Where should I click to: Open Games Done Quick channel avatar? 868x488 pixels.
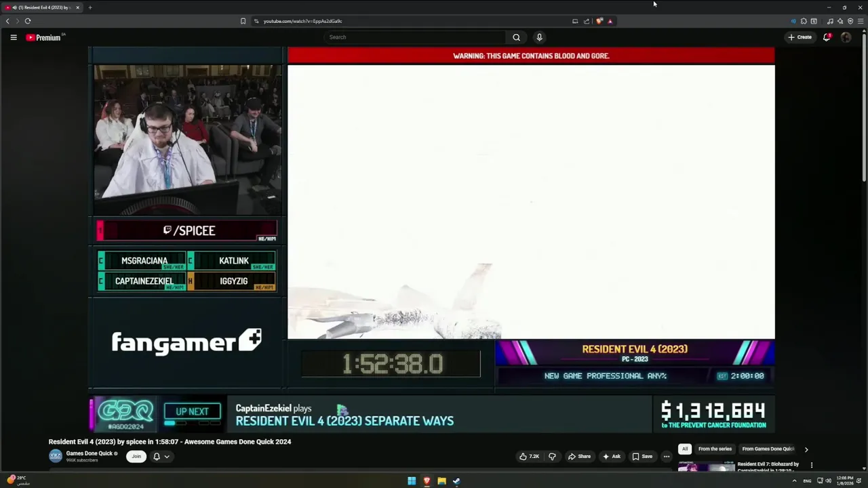[56, 456]
